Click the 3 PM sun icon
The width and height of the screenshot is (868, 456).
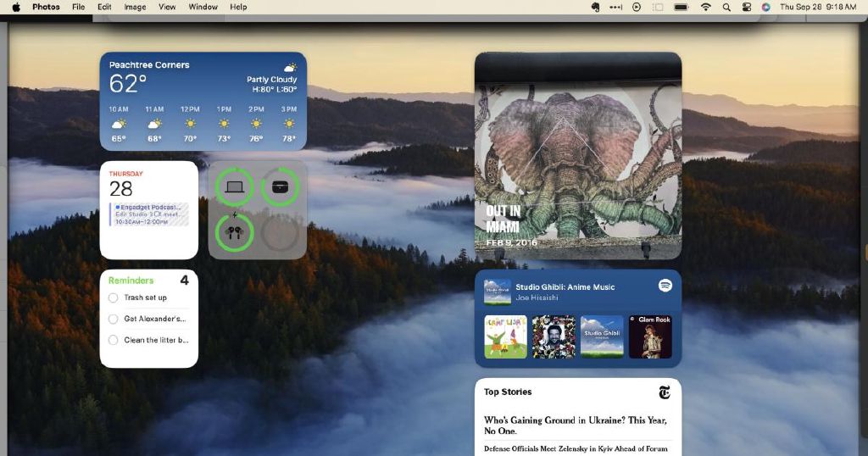[289, 124]
